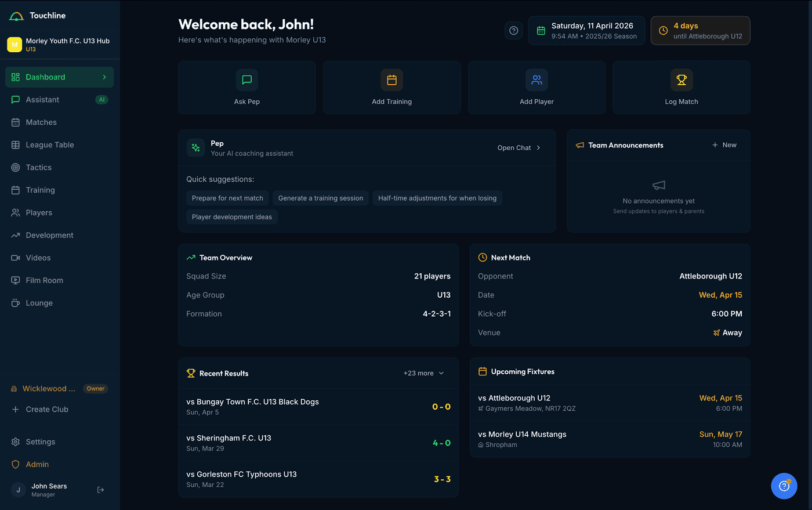Open the Gorleston FC Typhoons U13 result
The height and width of the screenshot is (510, 812).
(318, 479)
